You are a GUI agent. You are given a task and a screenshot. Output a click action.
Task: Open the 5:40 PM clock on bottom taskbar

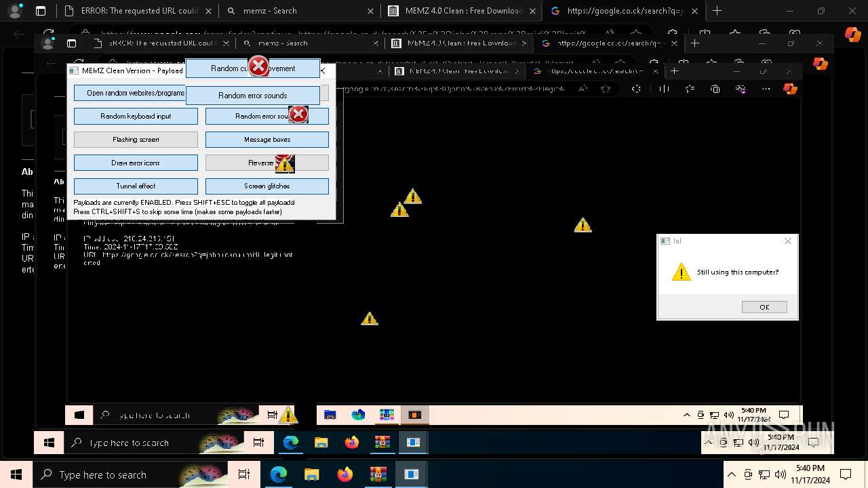(810, 474)
